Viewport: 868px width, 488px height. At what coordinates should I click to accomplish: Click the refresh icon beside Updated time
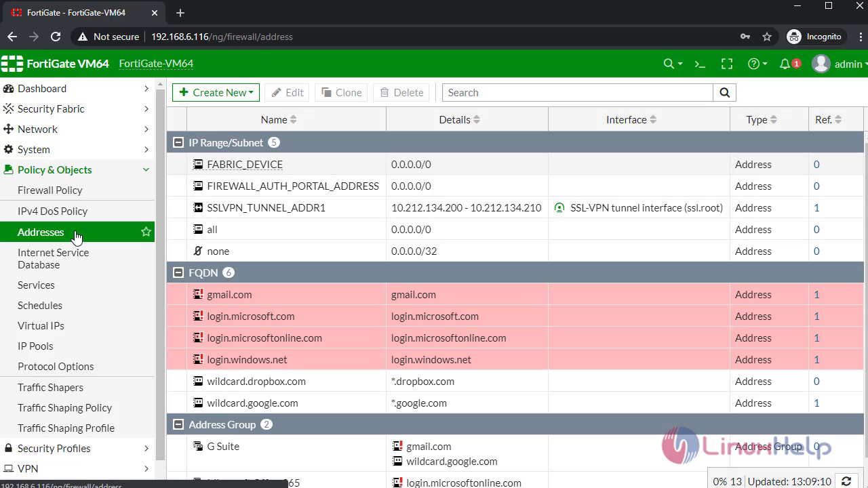[846, 481]
